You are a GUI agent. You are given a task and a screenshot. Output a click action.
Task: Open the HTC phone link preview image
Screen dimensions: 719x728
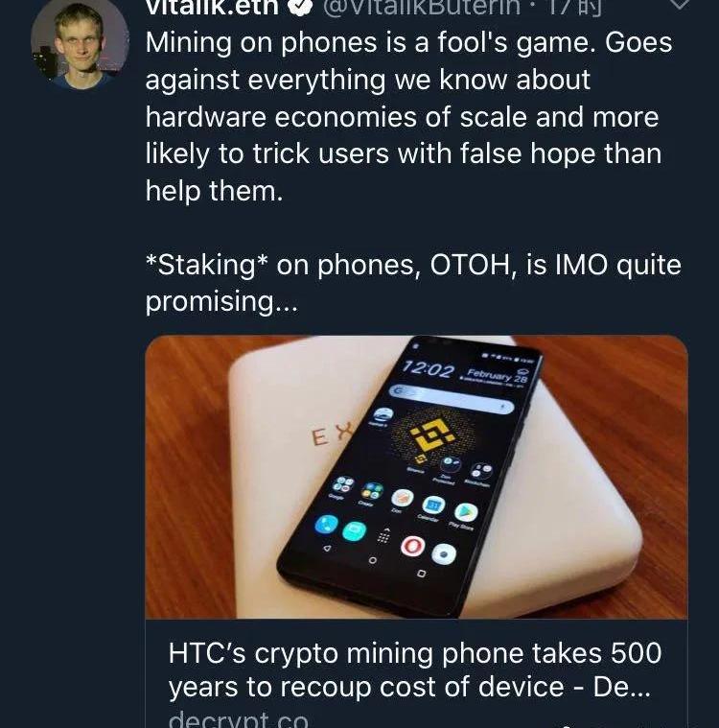[416, 477]
